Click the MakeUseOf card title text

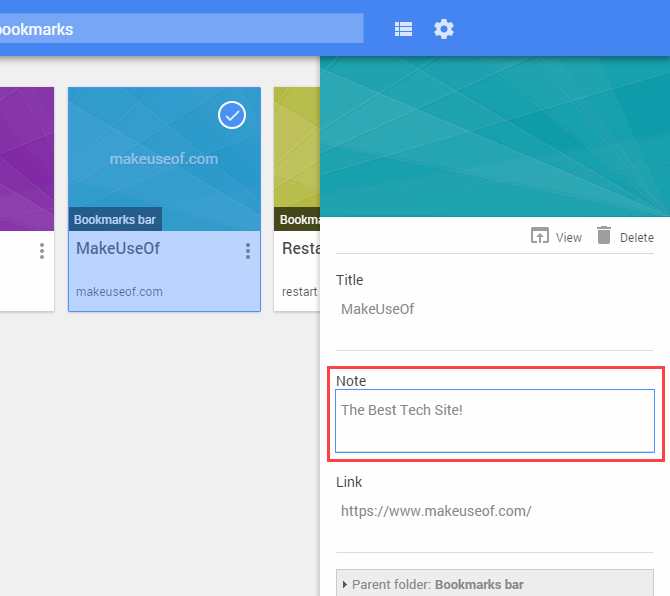click(x=118, y=249)
